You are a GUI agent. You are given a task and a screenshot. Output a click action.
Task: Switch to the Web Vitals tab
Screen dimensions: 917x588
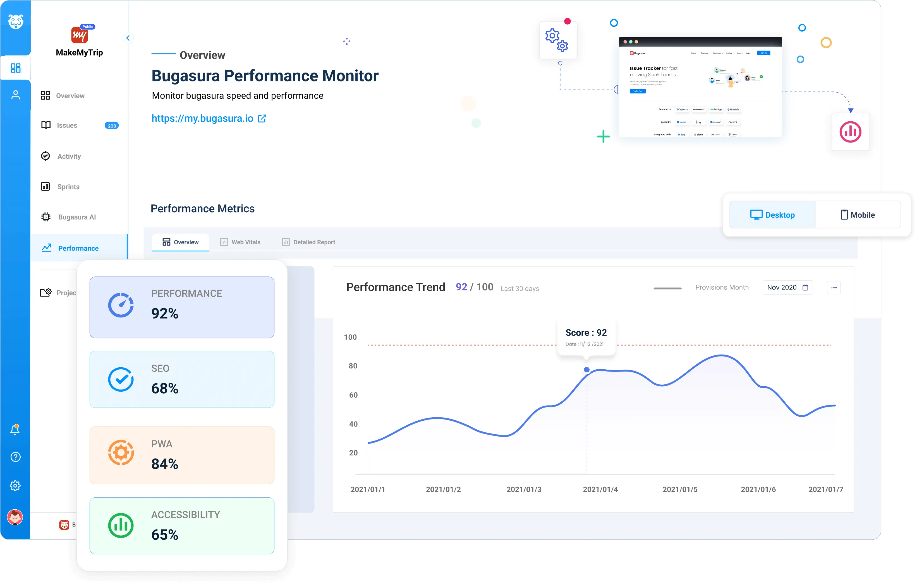[240, 242]
